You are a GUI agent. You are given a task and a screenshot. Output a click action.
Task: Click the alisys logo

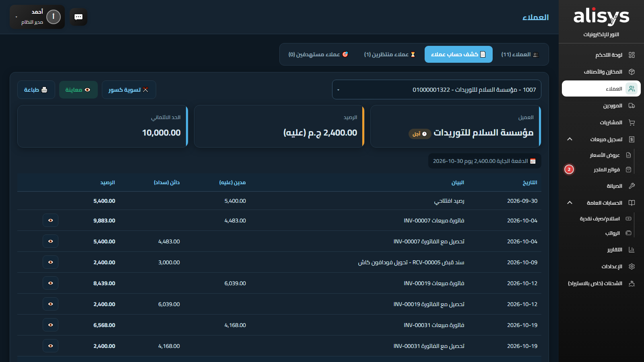601,16
